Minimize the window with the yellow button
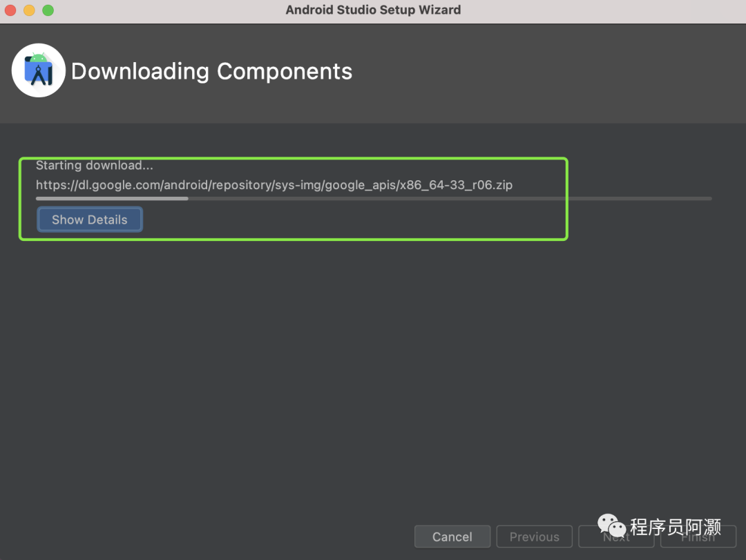746x560 pixels. (x=29, y=10)
